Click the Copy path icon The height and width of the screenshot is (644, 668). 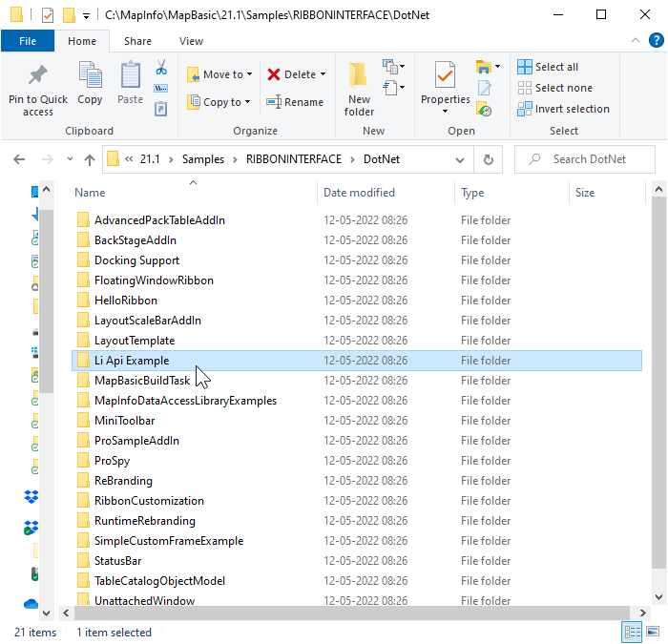click(161, 88)
